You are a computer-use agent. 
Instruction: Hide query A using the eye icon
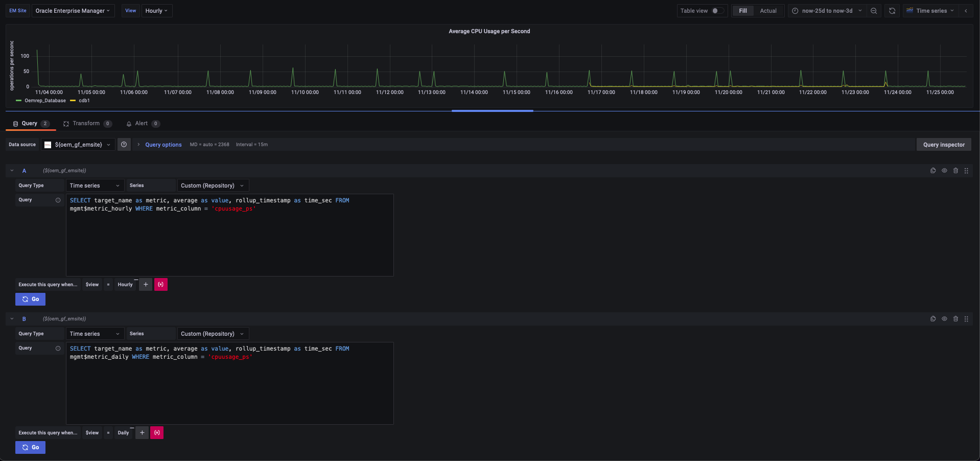(944, 171)
